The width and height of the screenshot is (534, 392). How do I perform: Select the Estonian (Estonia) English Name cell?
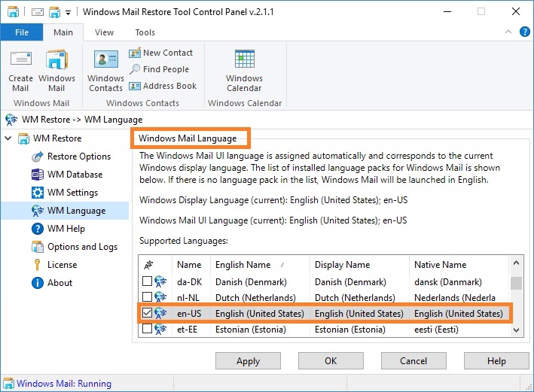pos(251,330)
